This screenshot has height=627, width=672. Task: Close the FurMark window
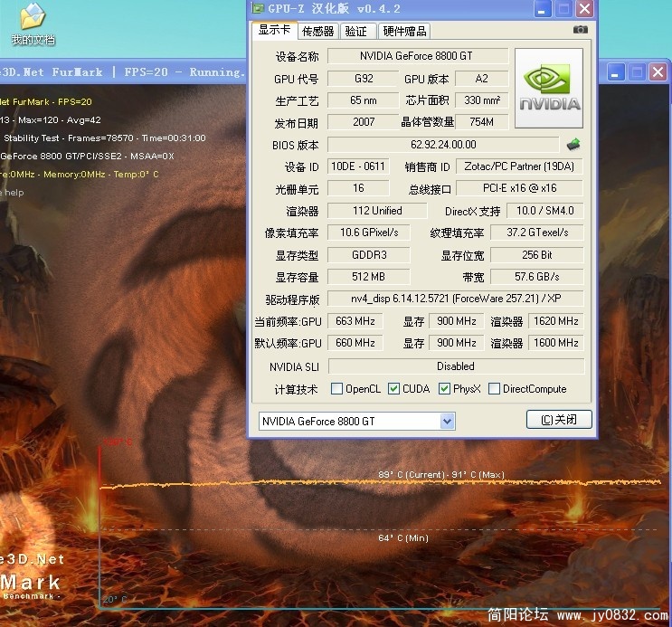tap(658, 72)
